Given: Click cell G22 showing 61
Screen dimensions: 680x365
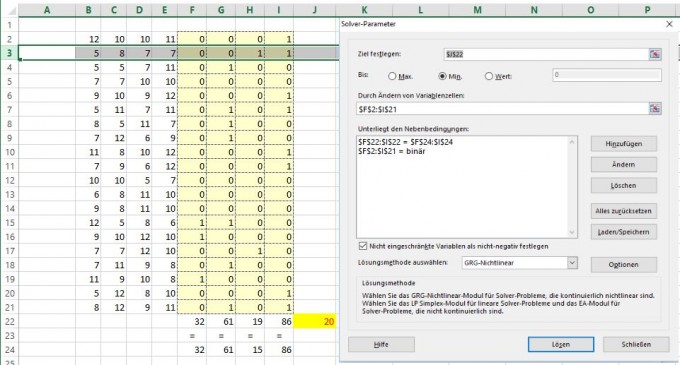Looking at the screenshot, I should point(221,322).
